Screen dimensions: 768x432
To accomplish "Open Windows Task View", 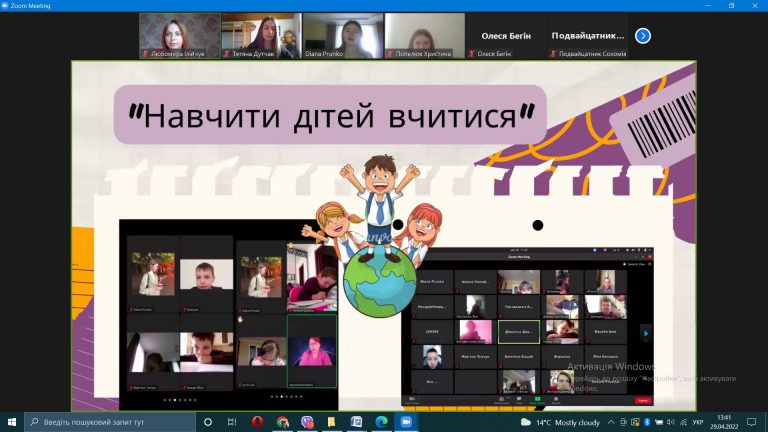I will click(x=232, y=422).
